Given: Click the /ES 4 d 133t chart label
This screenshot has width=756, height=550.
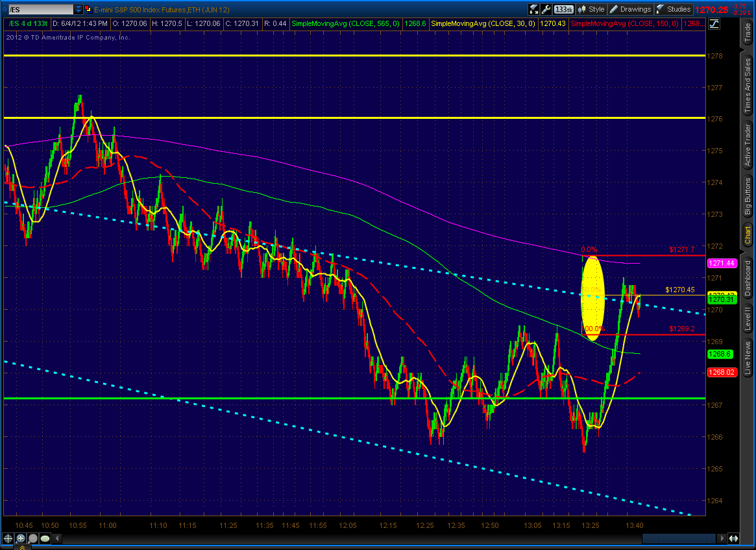Looking at the screenshot, I should [28, 23].
